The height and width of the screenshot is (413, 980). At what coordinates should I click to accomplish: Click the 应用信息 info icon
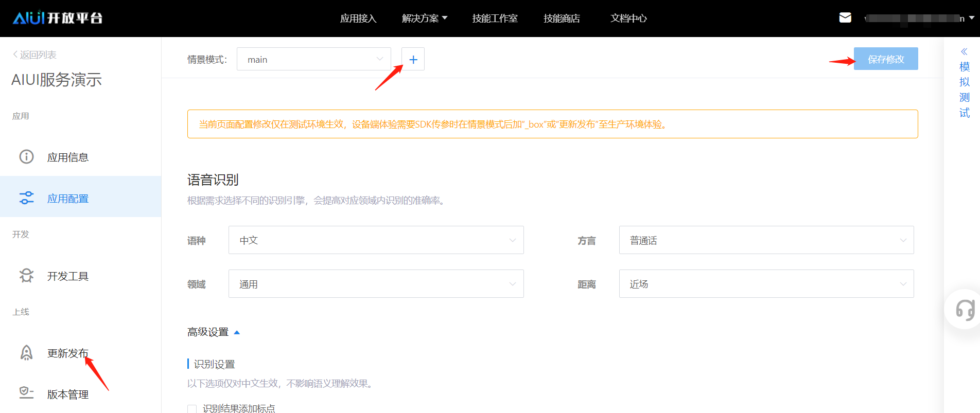coord(26,157)
